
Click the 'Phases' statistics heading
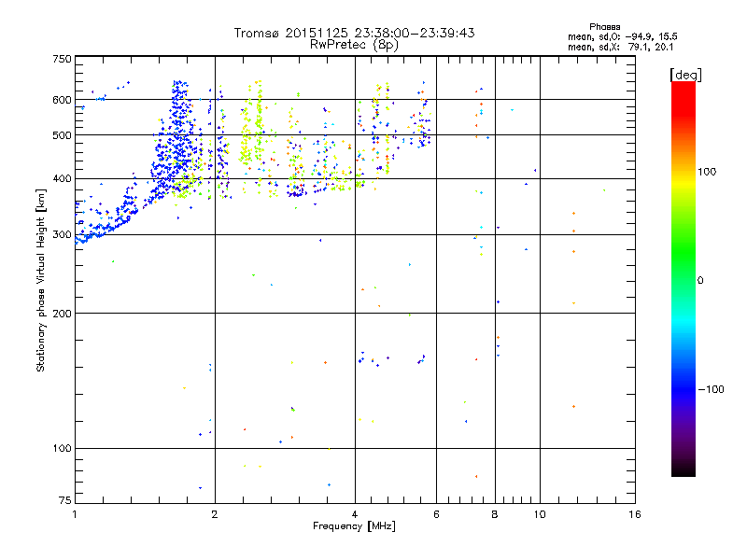(604, 27)
